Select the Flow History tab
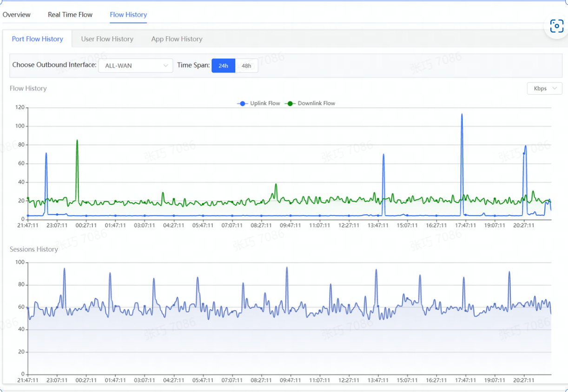 coord(128,14)
